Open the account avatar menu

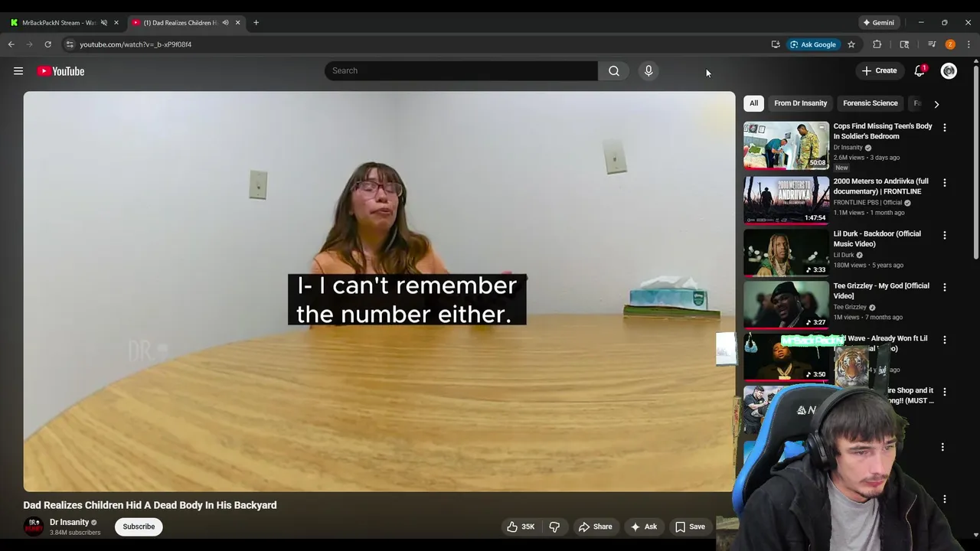click(x=949, y=70)
